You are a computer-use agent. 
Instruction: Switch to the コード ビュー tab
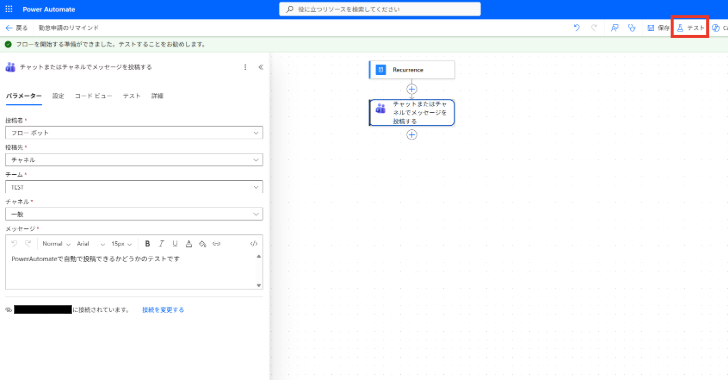pos(93,96)
